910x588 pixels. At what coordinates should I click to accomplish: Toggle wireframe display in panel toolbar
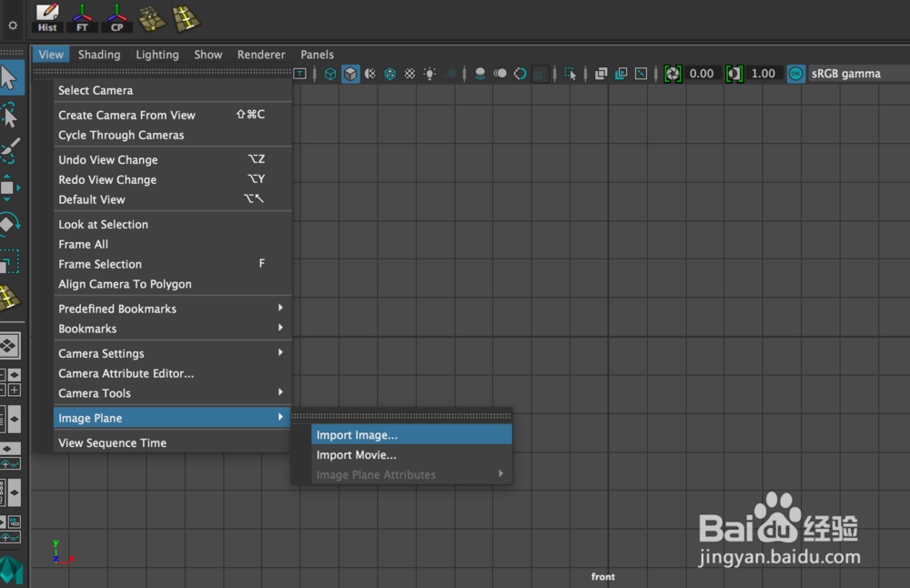[330, 74]
